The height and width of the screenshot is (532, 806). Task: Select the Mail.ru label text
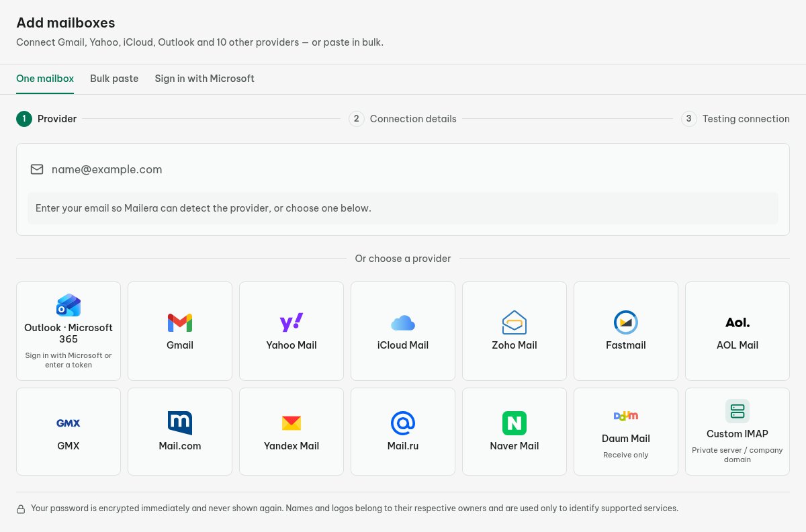point(403,446)
